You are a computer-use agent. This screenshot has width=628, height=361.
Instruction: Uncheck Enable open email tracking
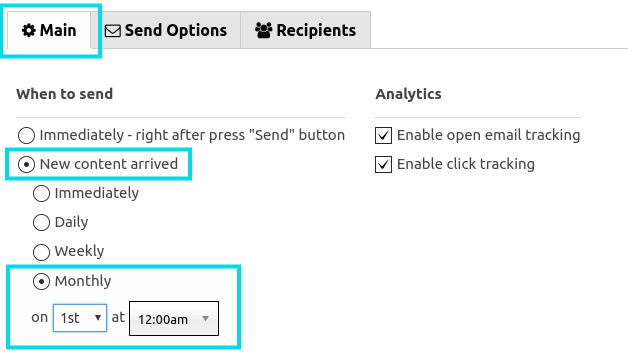pos(383,135)
